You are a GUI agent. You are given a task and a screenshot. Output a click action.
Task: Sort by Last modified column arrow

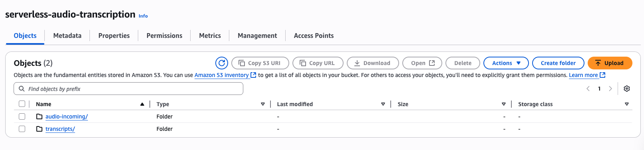pos(383,104)
